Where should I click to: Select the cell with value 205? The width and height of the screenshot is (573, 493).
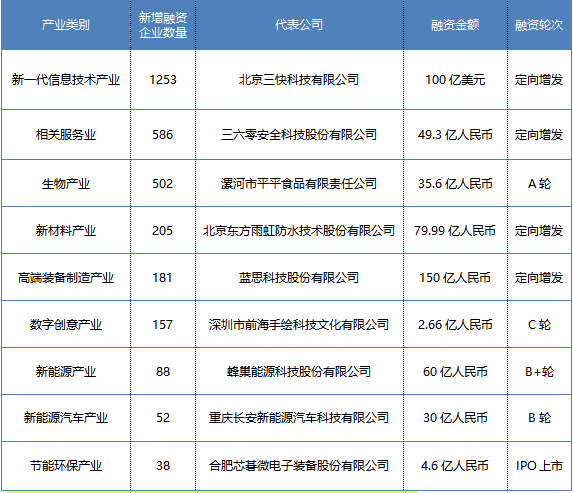pos(163,231)
